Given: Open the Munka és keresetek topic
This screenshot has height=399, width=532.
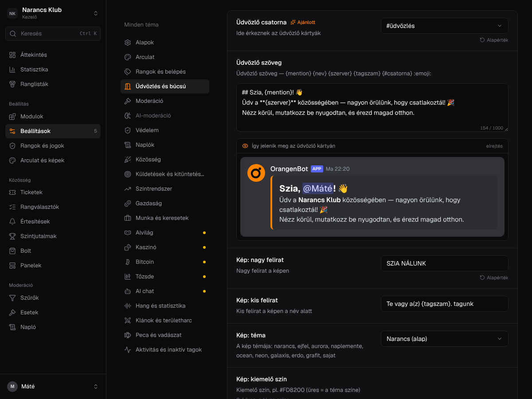Looking at the screenshot, I should pyautogui.click(x=165, y=218).
